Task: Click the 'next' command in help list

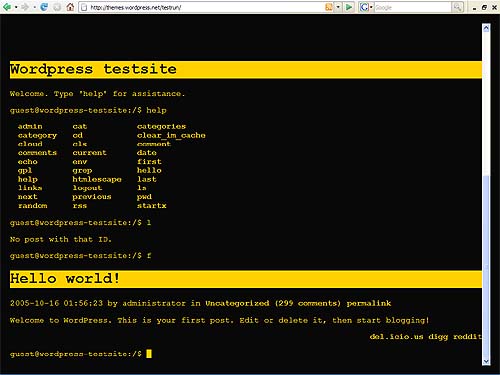Action: point(28,197)
